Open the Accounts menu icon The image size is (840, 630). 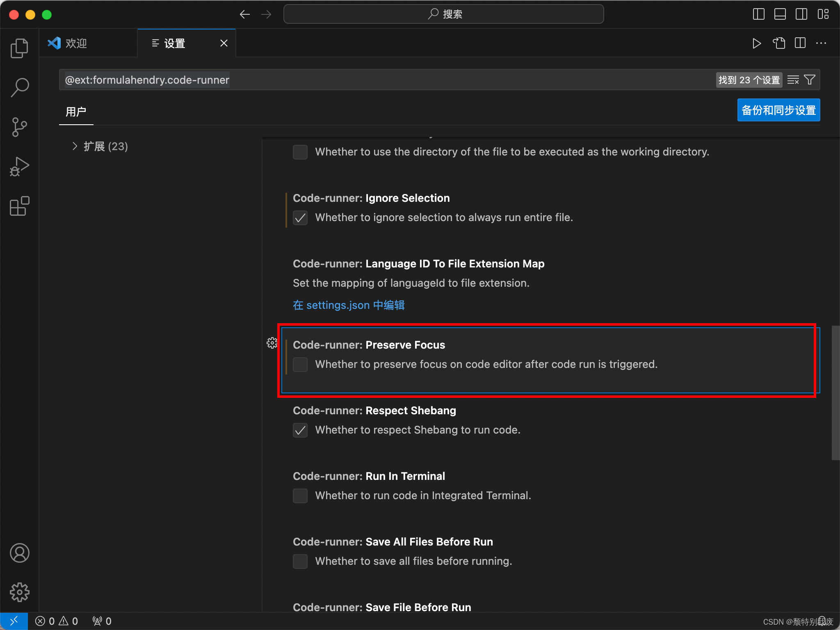(x=19, y=553)
